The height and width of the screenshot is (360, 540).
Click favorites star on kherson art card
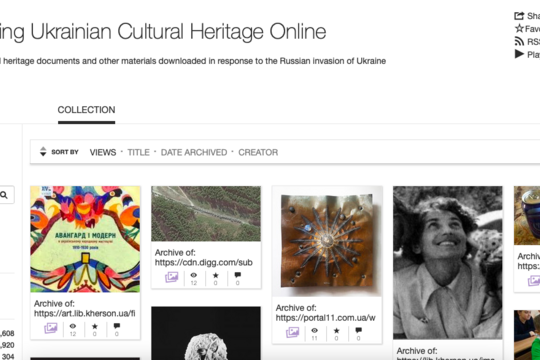coord(95,326)
